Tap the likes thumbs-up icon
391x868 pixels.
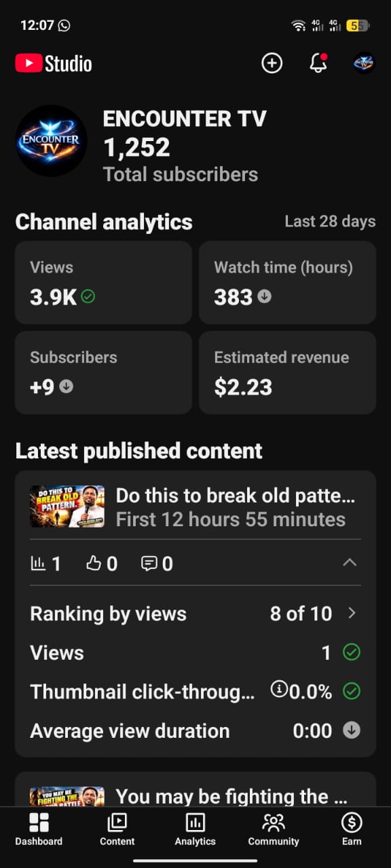(93, 563)
